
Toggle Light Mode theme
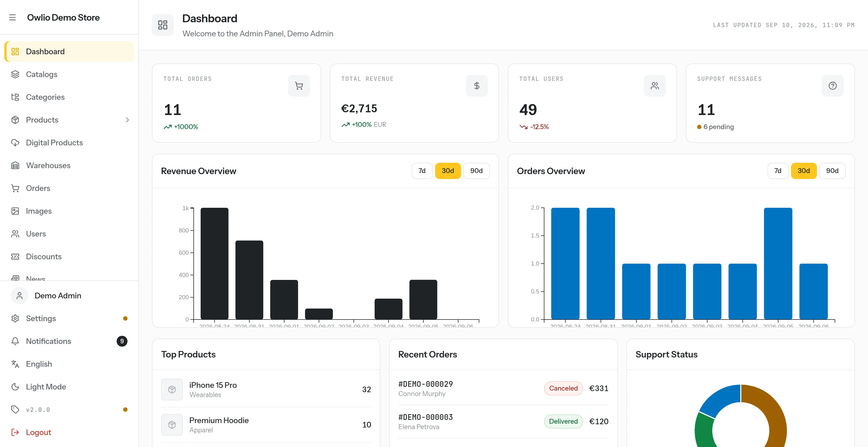click(x=69, y=387)
